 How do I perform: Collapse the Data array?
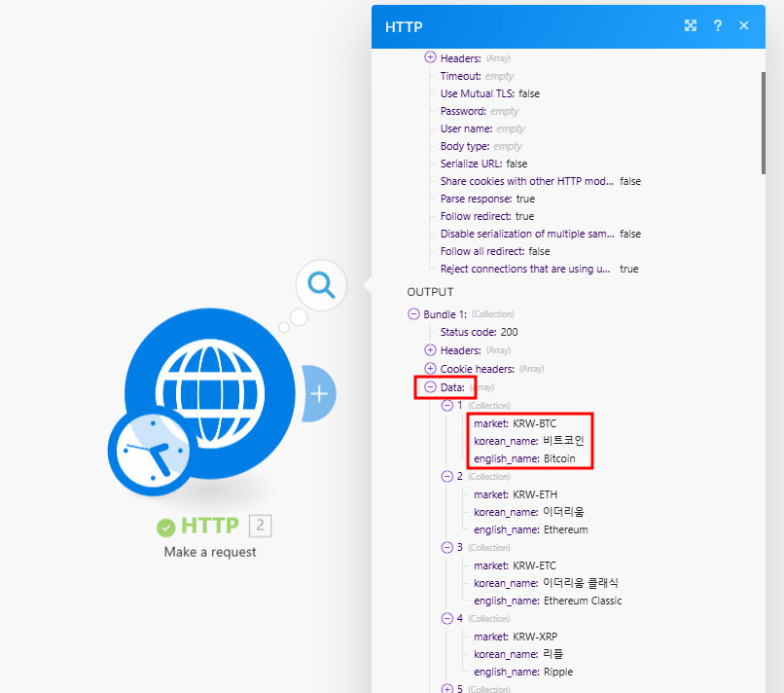tap(431, 387)
